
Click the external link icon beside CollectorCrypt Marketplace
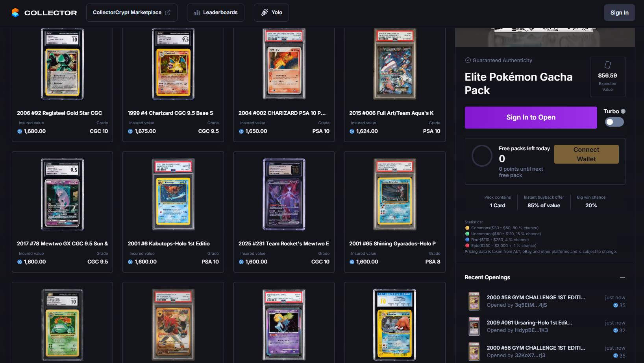[168, 13]
